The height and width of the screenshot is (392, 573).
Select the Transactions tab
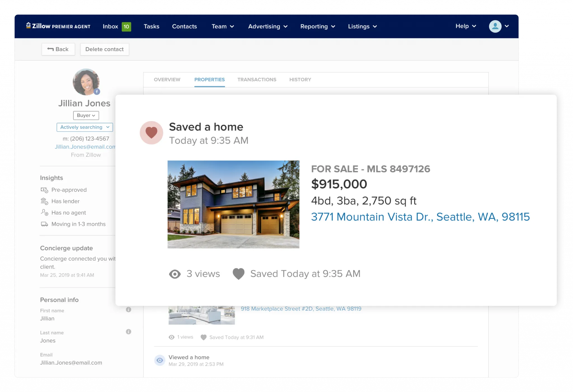point(257,80)
